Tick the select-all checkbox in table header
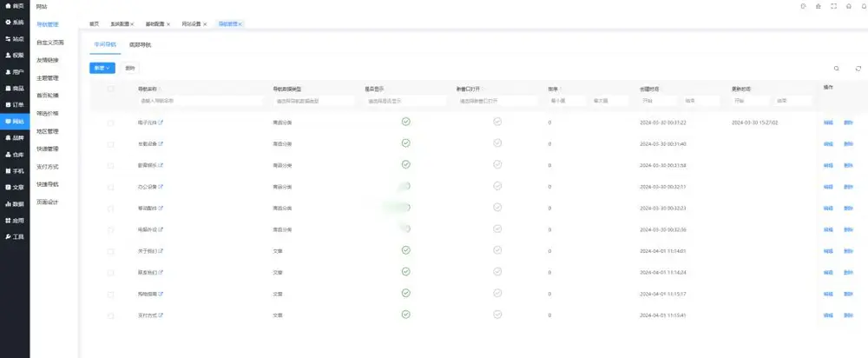The image size is (868, 358). (111, 89)
